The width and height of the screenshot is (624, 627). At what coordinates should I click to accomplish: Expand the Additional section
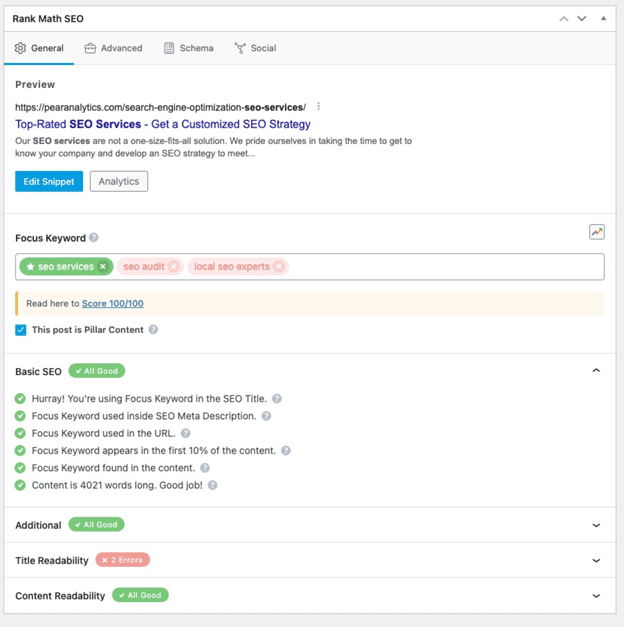point(596,525)
